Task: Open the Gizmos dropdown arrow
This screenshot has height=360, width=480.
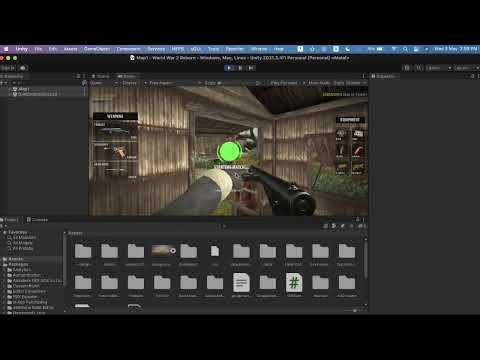Action: (364, 83)
